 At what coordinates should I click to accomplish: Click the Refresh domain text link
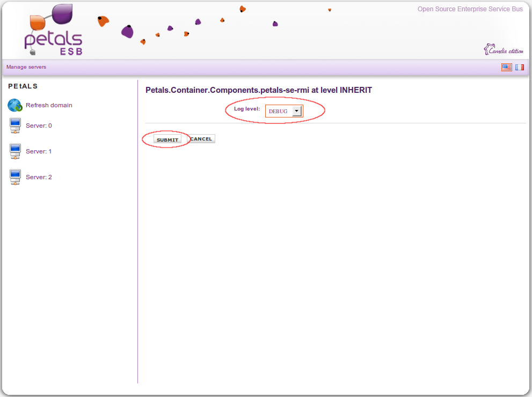point(49,105)
